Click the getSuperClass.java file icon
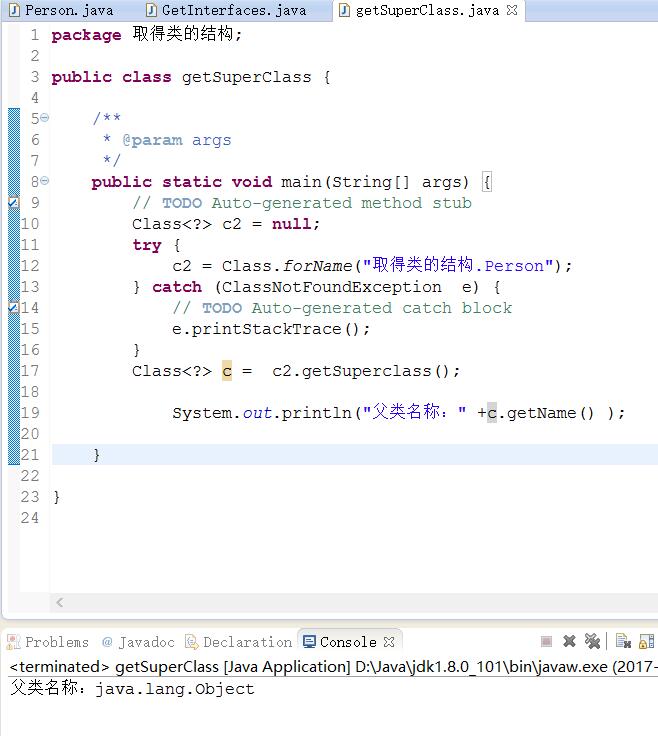Screen dimensions: 658x736 [344, 10]
